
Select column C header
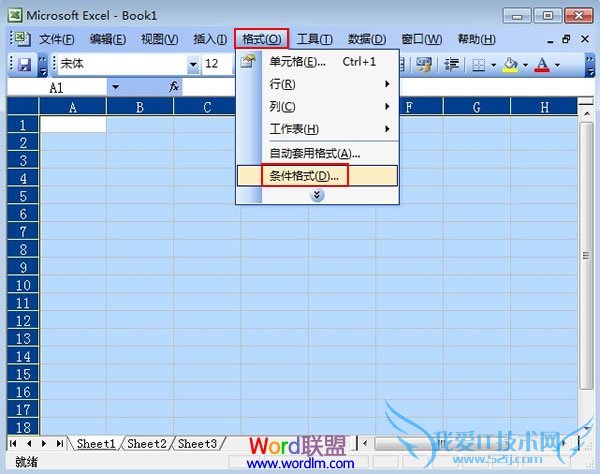[205, 106]
